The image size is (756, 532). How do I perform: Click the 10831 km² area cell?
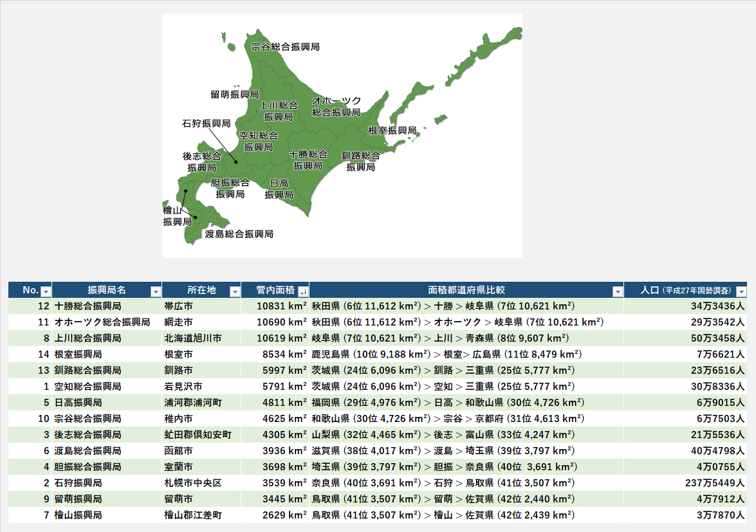coord(281,306)
